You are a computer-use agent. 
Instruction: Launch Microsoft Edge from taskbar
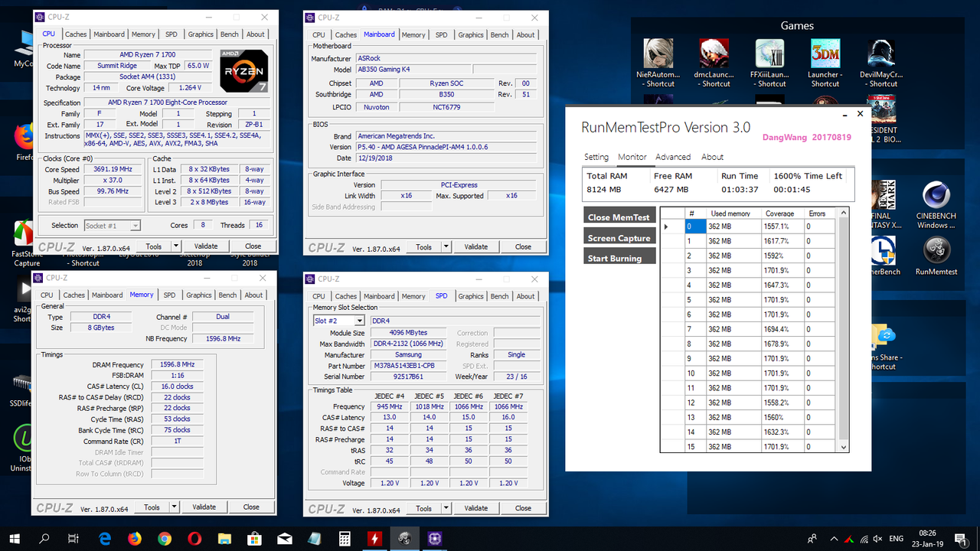[105, 539]
